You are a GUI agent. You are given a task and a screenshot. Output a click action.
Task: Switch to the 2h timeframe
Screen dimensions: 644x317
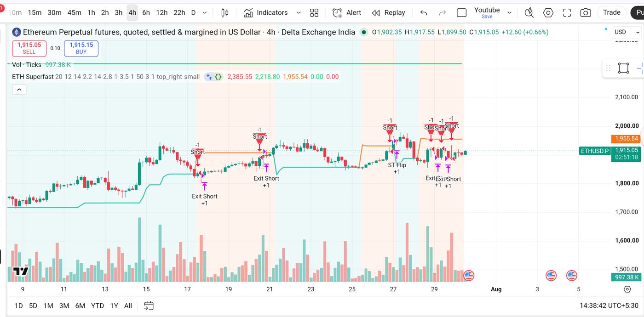(x=105, y=13)
